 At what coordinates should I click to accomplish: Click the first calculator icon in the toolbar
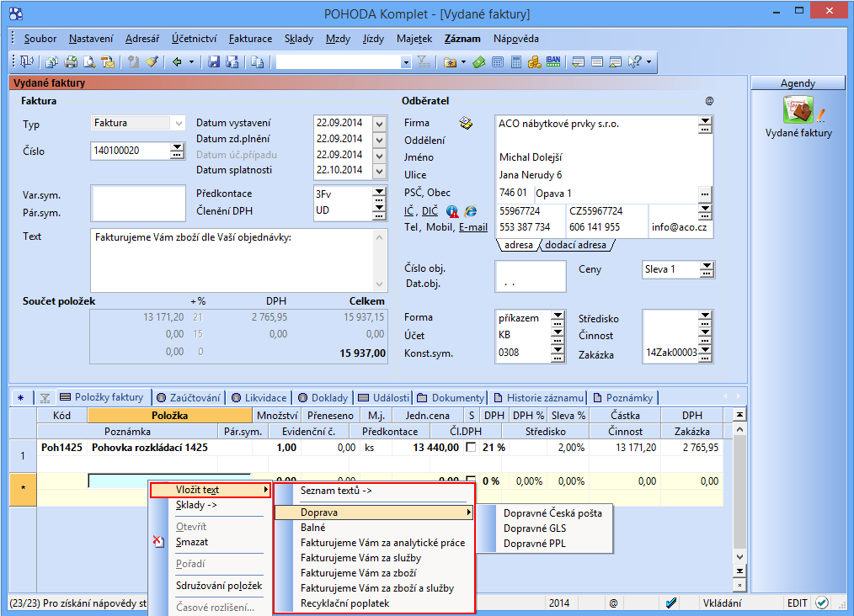coord(497,62)
